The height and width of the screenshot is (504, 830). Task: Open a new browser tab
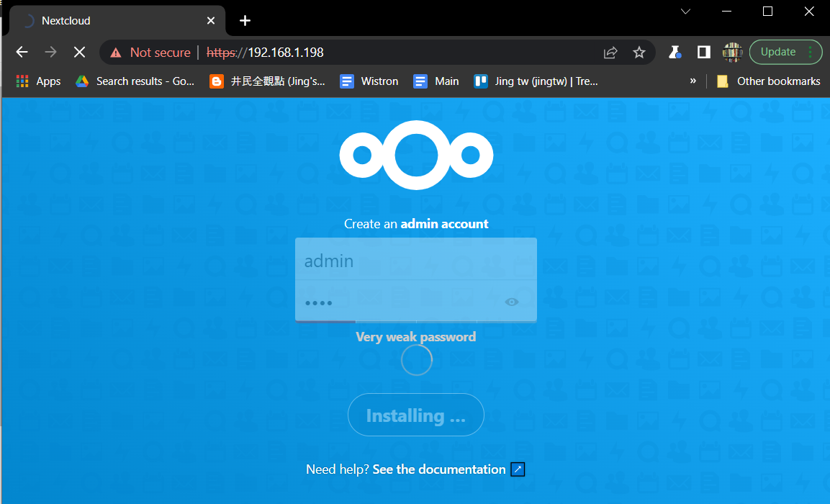(245, 21)
